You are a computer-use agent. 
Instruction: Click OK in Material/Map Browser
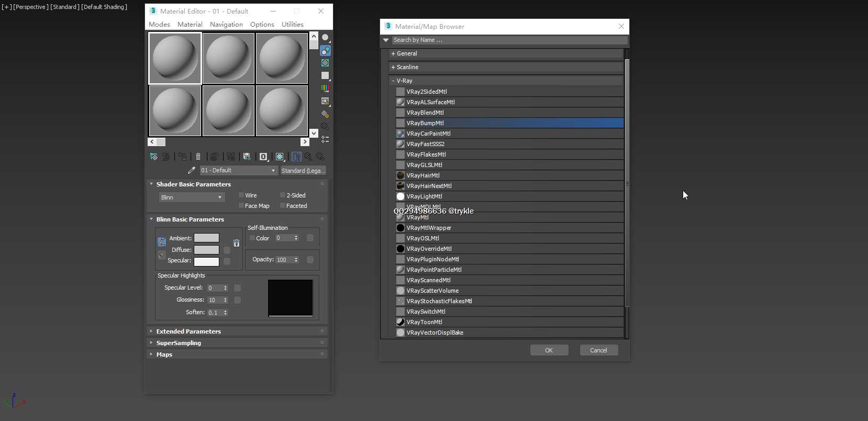pyautogui.click(x=549, y=350)
